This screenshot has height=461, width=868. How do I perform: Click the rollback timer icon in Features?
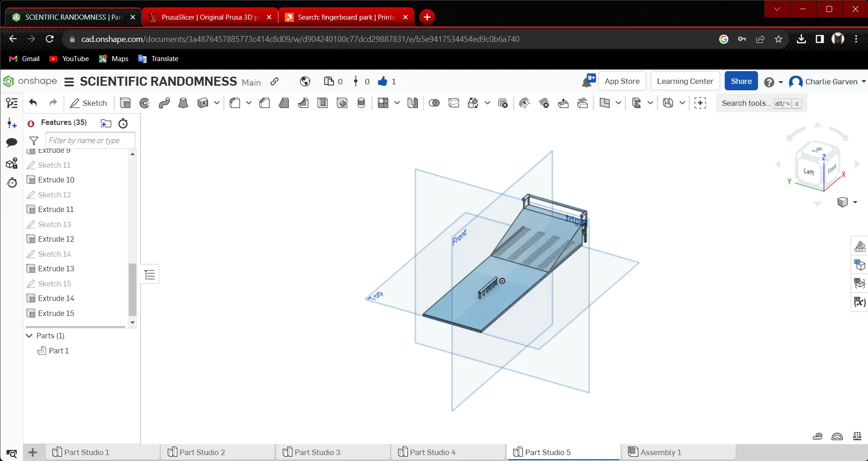[123, 123]
